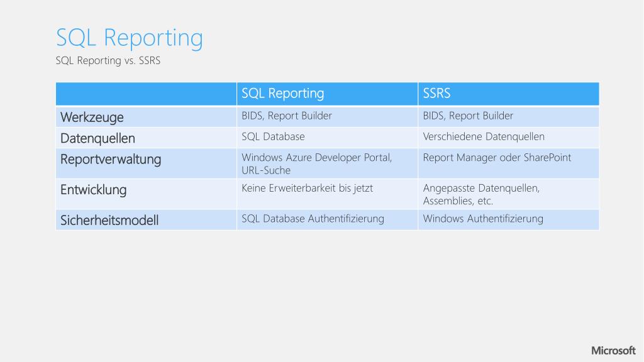Screen dimensions: 644x362
Task: Select the slide title 'SQL Reporting'
Action: [130, 38]
